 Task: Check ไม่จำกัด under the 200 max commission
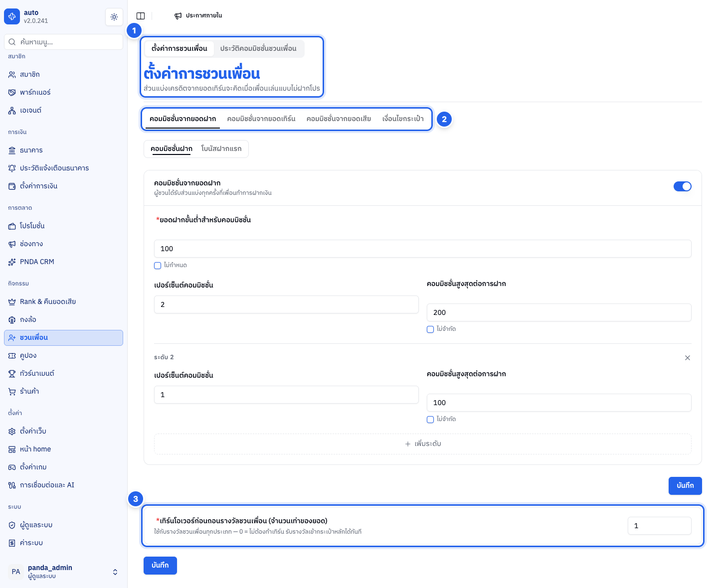pyautogui.click(x=430, y=329)
